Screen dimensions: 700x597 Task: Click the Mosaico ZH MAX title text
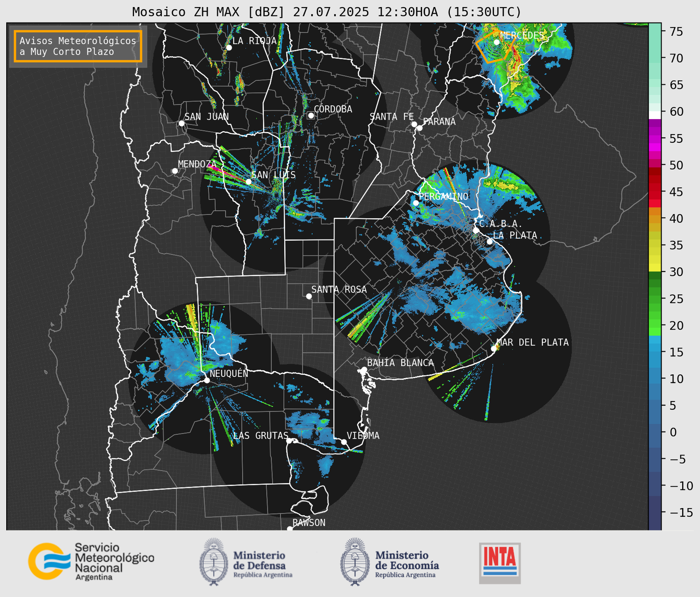point(327,12)
